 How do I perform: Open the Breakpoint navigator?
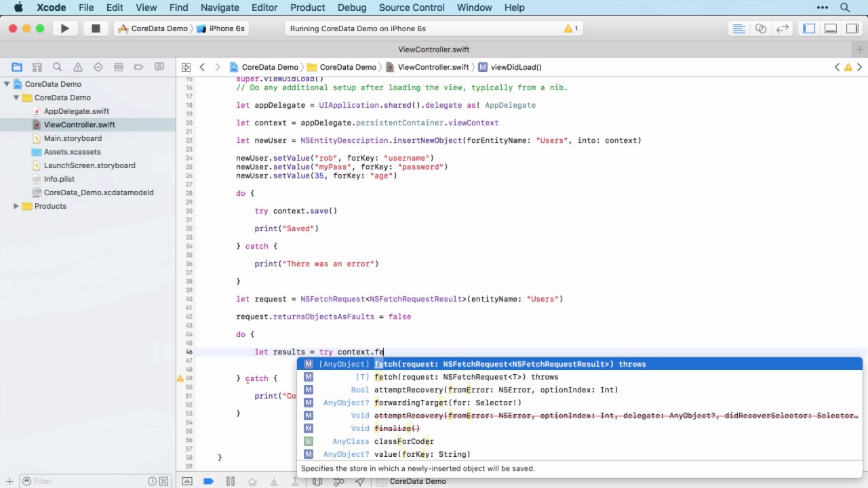139,67
